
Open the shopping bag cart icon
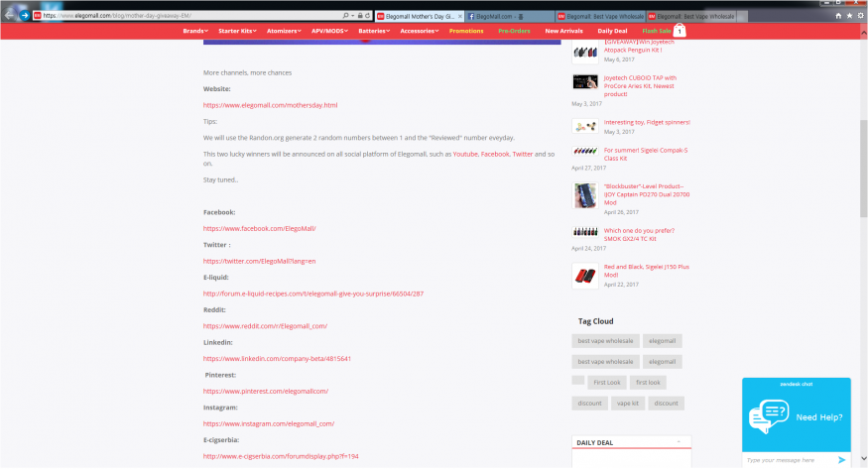680,31
